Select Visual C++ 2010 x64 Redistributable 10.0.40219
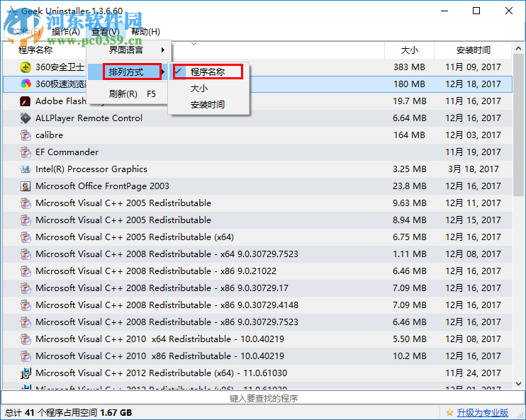Screen dimensions: 526x420 pyautogui.click(x=160, y=339)
